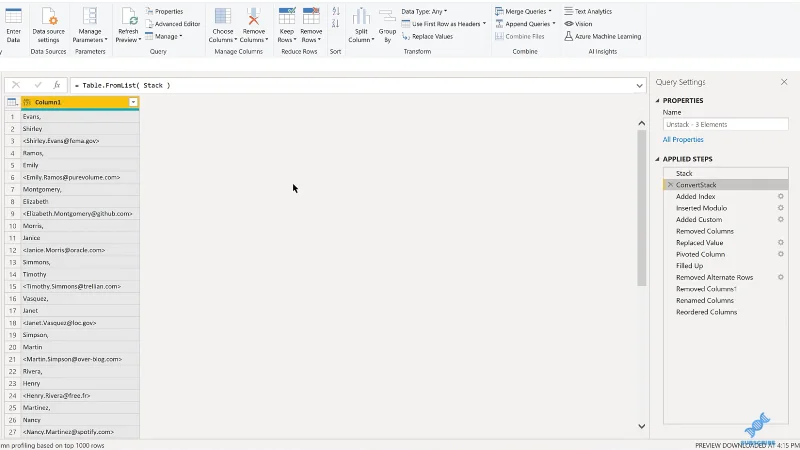
Task: Expand the formula bar with its chevron
Action: point(639,86)
